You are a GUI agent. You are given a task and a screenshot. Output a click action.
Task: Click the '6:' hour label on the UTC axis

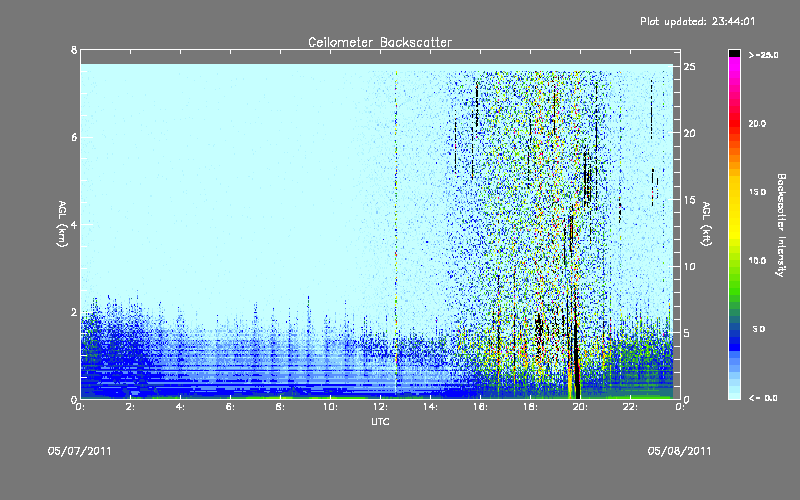(231, 407)
